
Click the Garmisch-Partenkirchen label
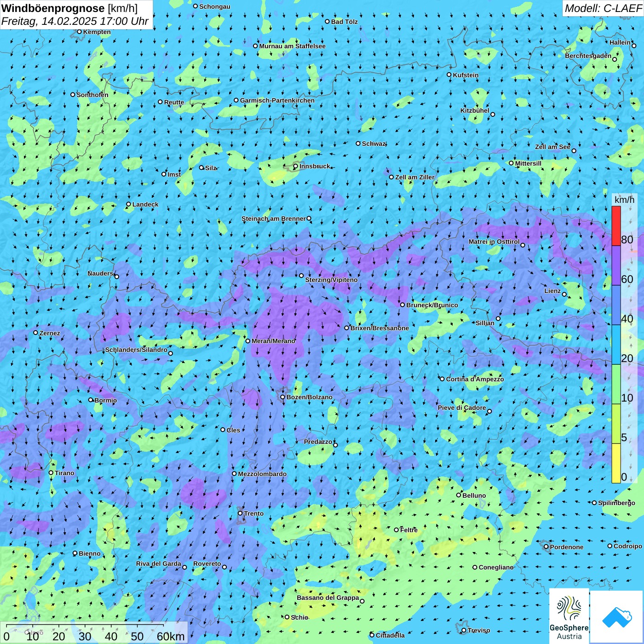(x=277, y=100)
